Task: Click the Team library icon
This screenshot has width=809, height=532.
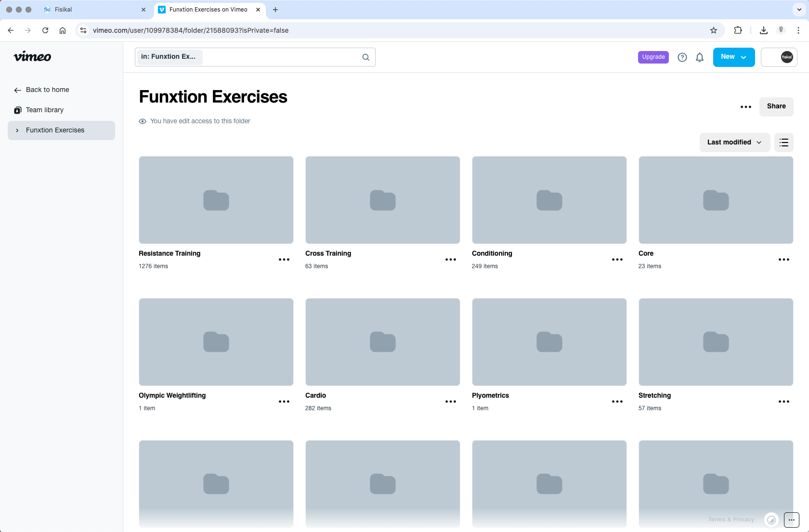Action: (x=18, y=110)
